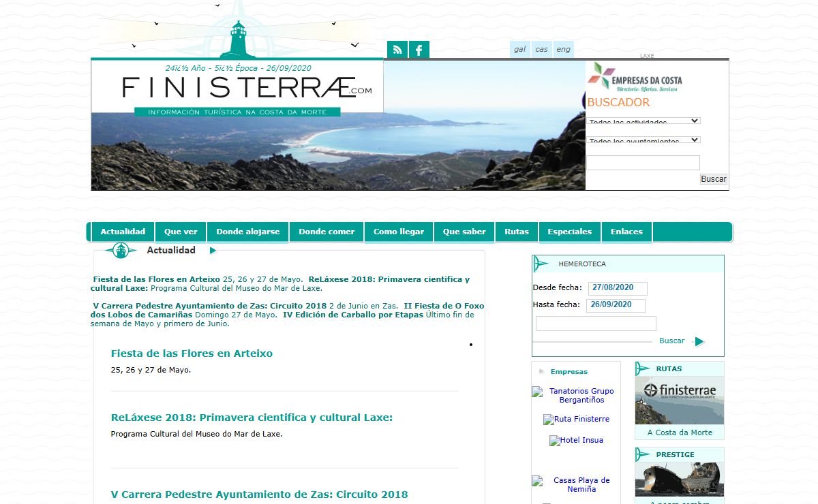Open the Que saber menu
Image resolution: width=818 pixels, height=504 pixels.
click(x=464, y=232)
